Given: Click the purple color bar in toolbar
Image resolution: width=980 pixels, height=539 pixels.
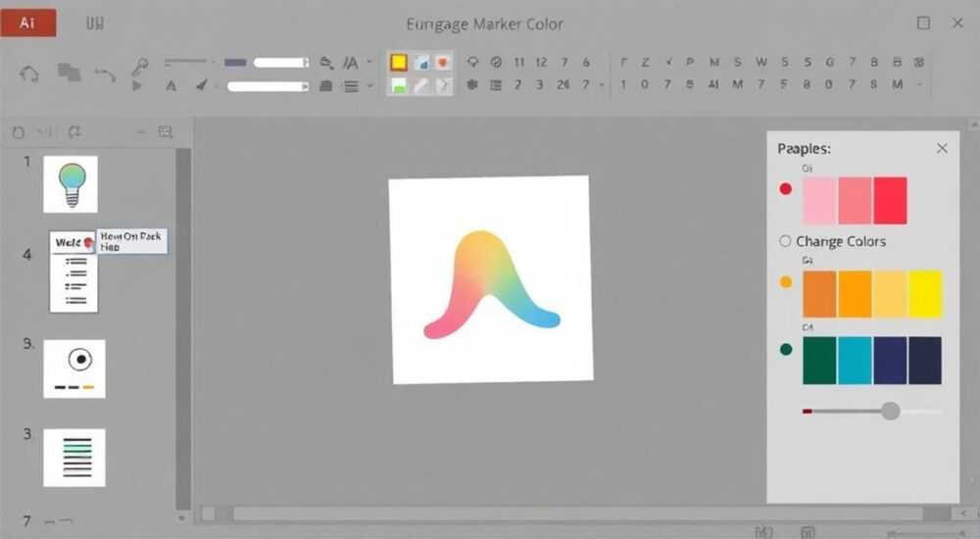Looking at the screenshot, I should click(235, 63).
